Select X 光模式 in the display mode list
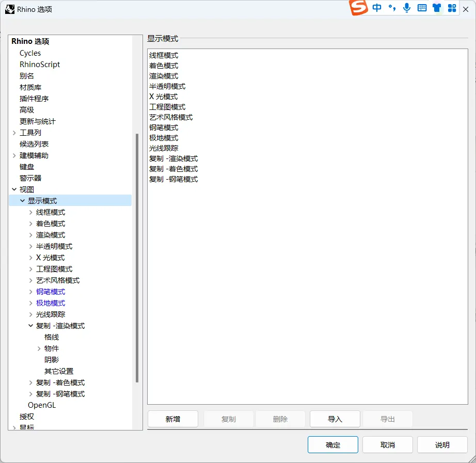 (x=163, y=97)
